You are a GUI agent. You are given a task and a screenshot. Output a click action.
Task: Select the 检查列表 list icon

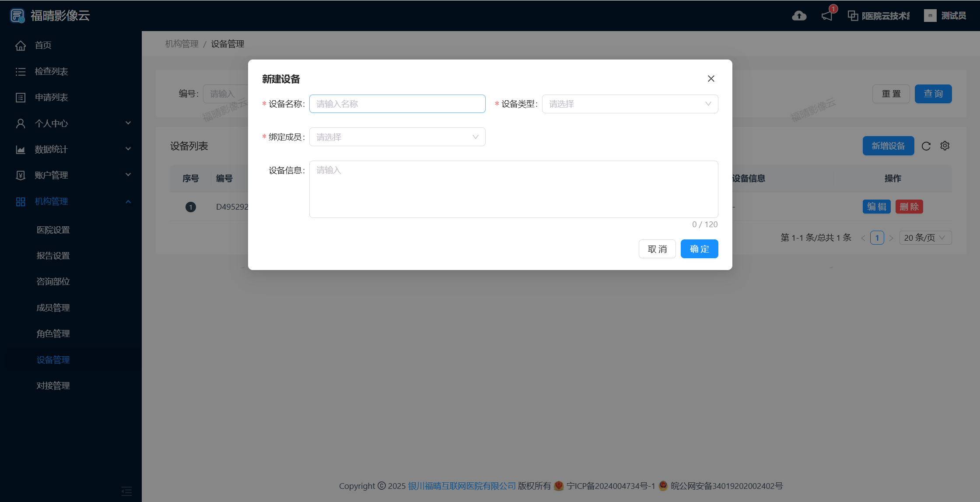(x=21, y=71)
